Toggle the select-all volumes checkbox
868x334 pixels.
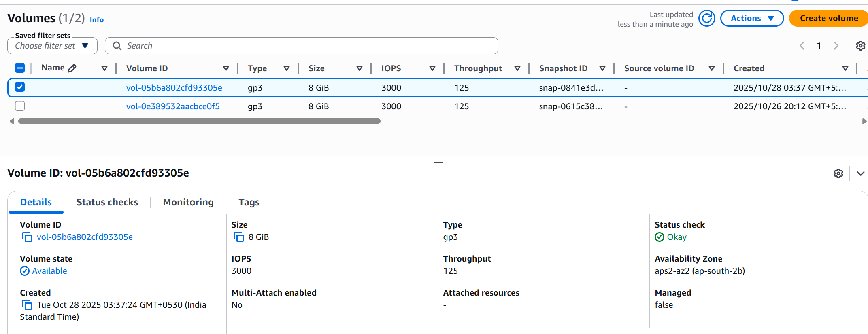point(20,68)
